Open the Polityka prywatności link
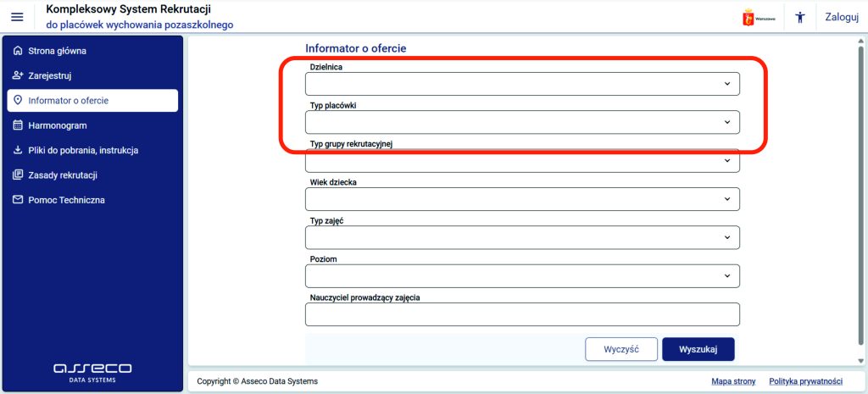 805,381
